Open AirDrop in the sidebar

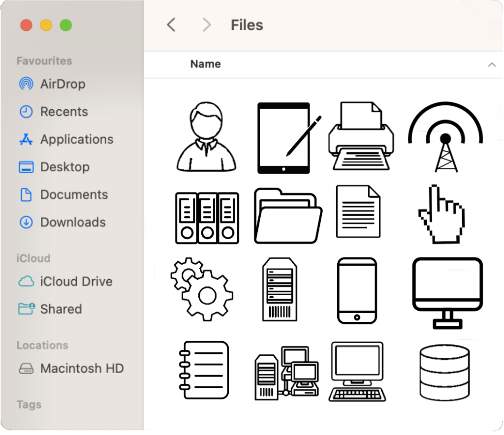click(x=52, y=84)
